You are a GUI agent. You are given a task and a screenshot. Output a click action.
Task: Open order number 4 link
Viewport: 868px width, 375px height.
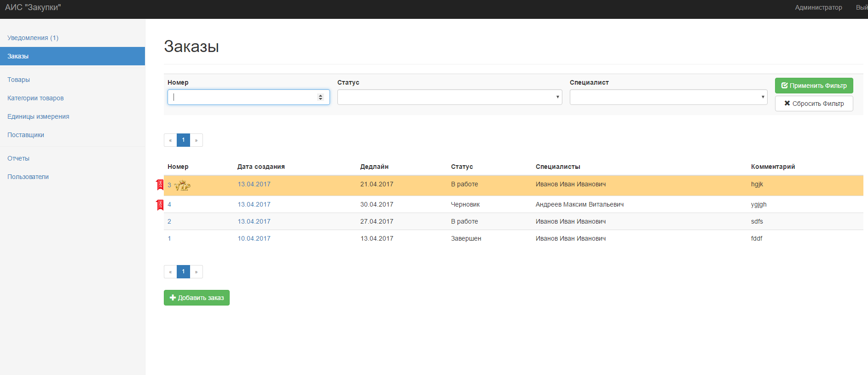pos(169,204)
